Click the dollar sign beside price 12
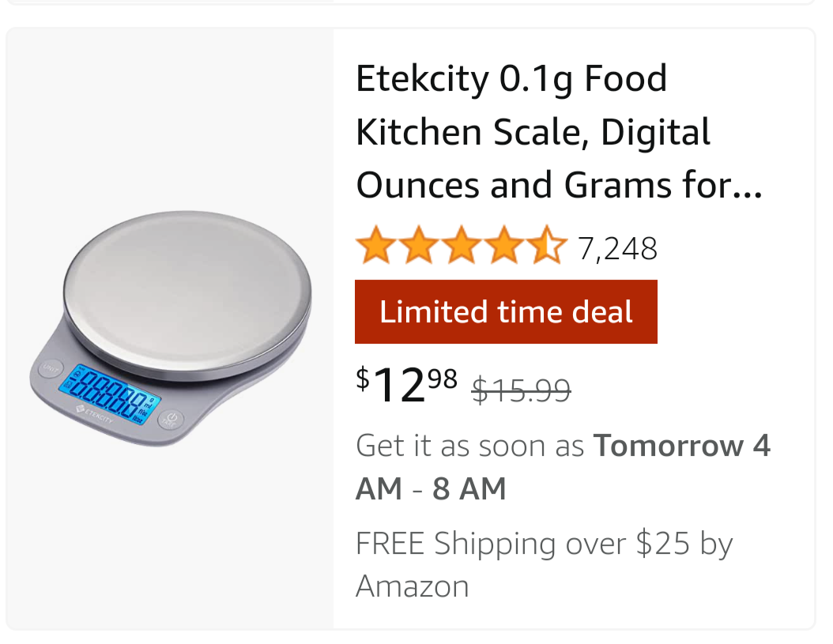Screen dimensions: 833x644 pos(363,378)
